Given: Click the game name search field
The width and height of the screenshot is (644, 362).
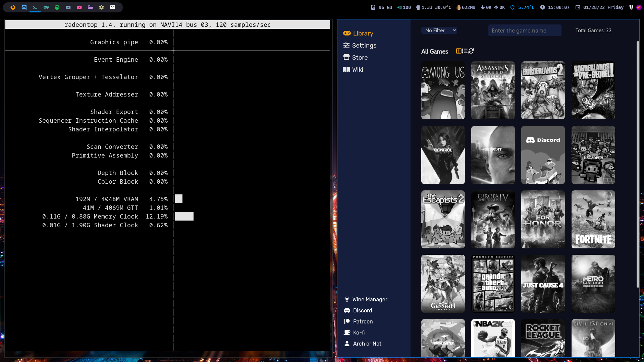Looking at the screenshot, I should point(524,31).
